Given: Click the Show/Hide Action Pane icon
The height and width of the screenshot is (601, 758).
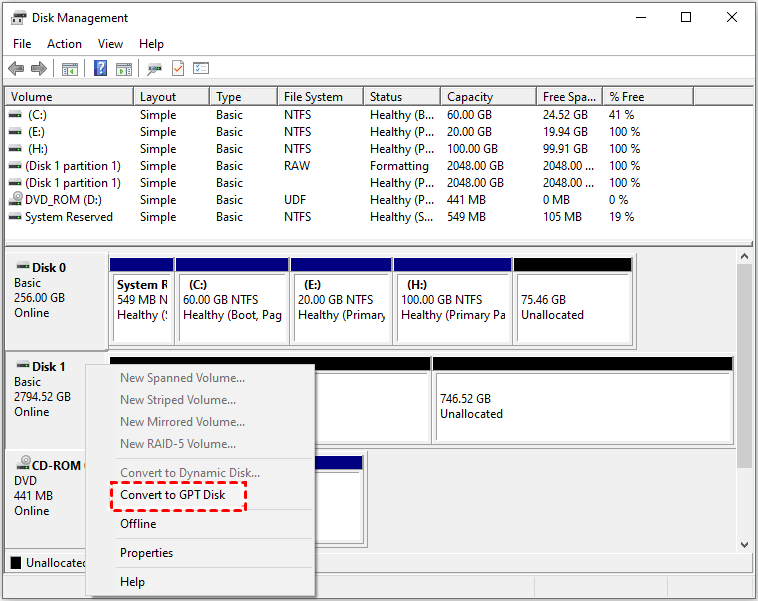Looking at the screenshot, I should [124, 69].
